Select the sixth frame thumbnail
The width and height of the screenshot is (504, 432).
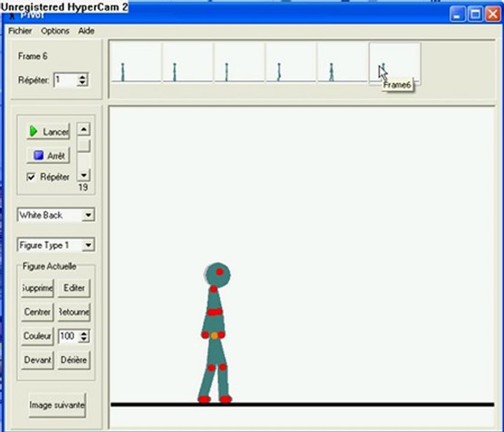[395, 64]
